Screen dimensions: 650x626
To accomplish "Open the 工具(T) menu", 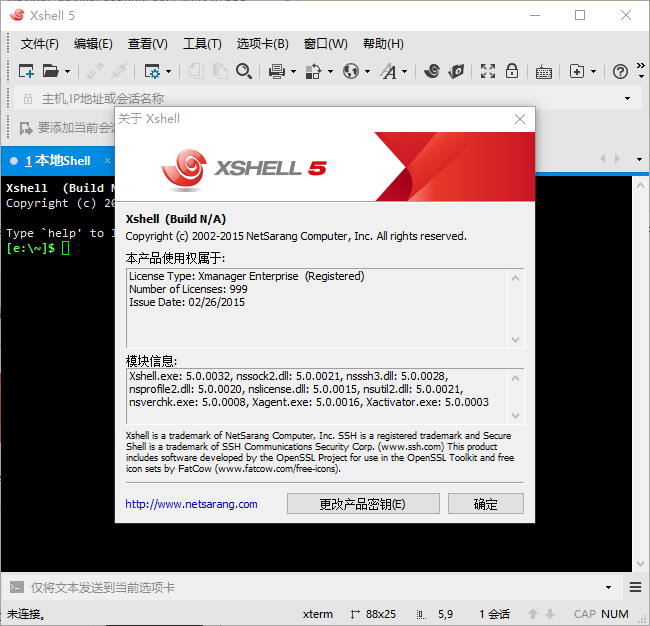I will click(x=202, y=44).
